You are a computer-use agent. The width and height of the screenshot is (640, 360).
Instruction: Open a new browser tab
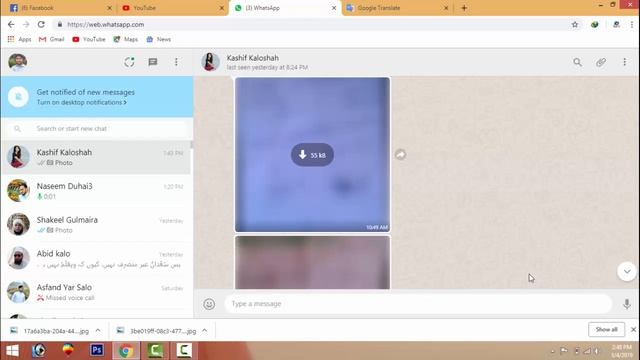pyautogui.click(x=464, y=8)
